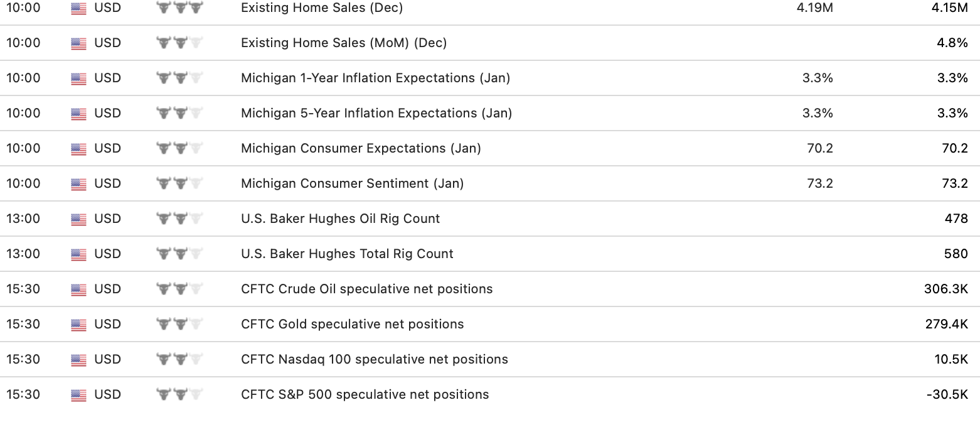Viewport: 980px width, 422px height.
Task: Click the US flag beside Michigan Consumer Expectations
Action: tap(78, 149)
